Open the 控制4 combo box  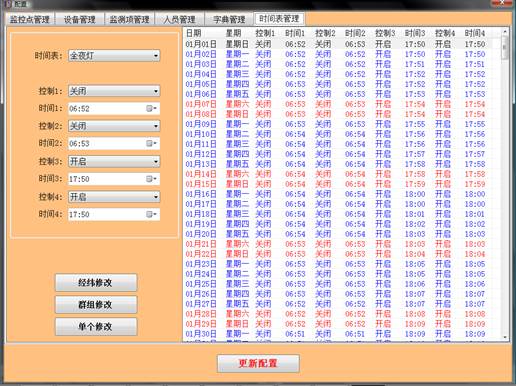click(x=114, y=197)
